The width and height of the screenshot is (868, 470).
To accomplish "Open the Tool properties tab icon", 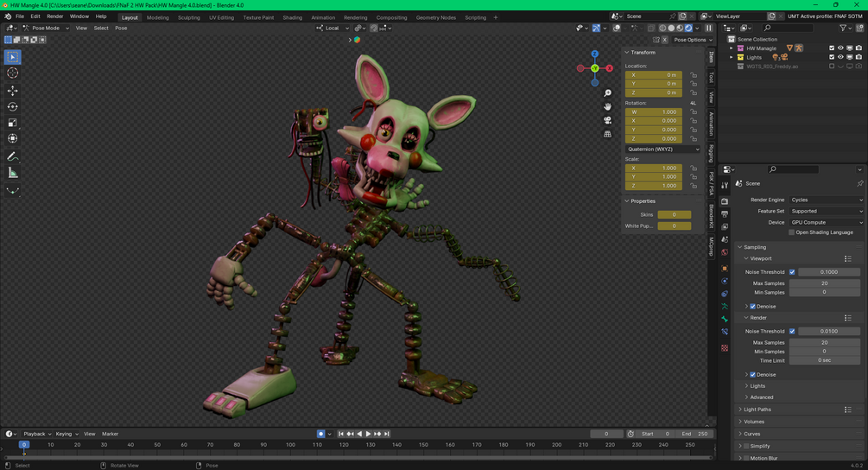I will point(725,186).
